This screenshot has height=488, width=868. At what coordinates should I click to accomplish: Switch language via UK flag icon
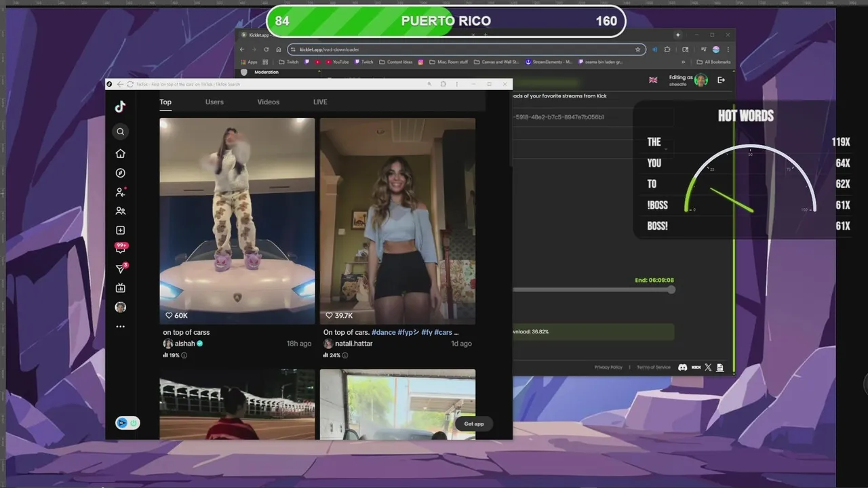[653, 80]
